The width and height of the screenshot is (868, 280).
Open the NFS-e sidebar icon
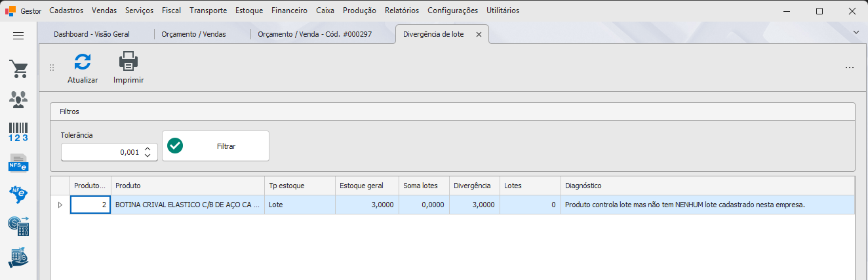(18, 162)
